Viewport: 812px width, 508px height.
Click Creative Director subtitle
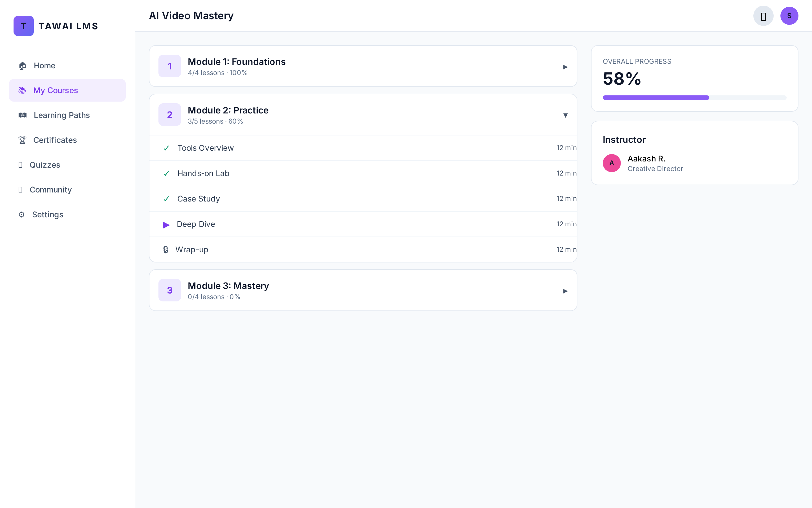(x=655, y=169)
